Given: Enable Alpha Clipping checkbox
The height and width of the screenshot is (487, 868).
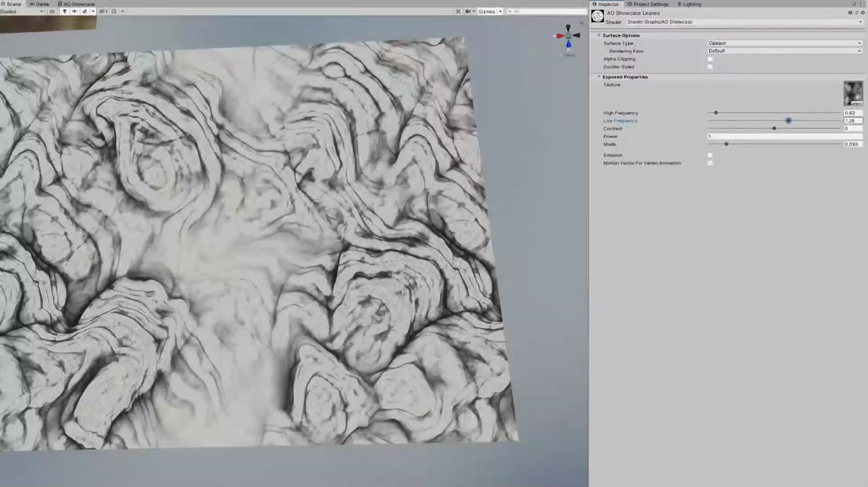Looking at the screenshot, I should coord(710,59).
